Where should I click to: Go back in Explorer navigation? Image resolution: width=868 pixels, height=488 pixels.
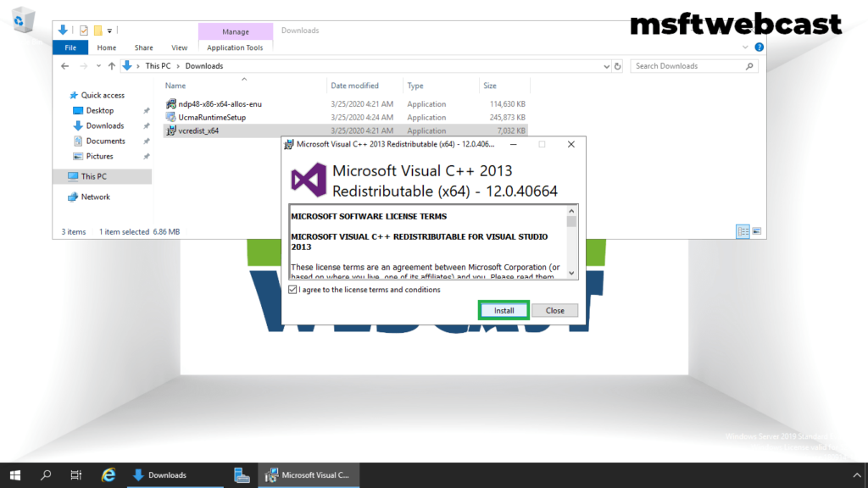click(64, 66)
